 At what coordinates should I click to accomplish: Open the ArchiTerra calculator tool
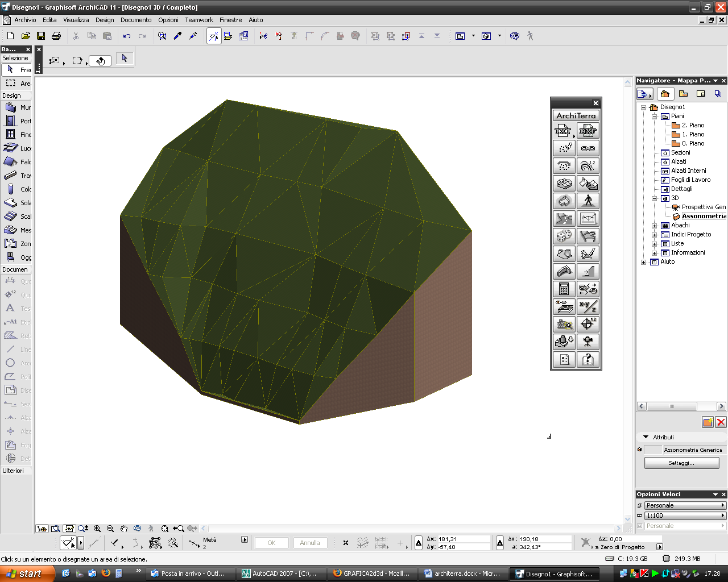click(x=564, y=289)
